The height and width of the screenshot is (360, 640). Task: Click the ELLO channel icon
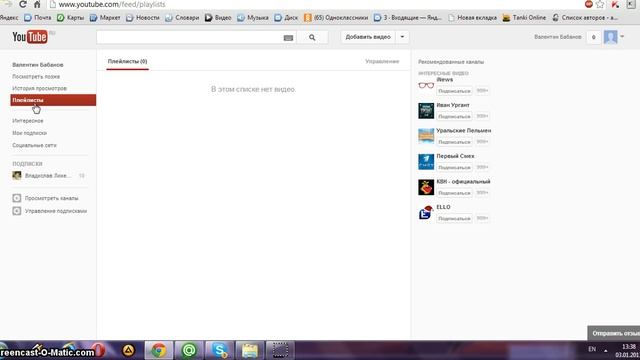(x=426, y=213)
